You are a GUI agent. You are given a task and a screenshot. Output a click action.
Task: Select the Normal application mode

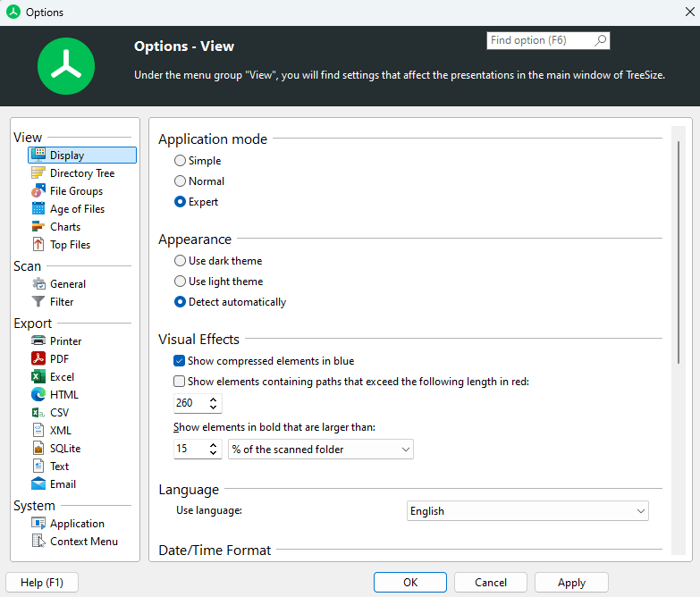click(180, 181)
